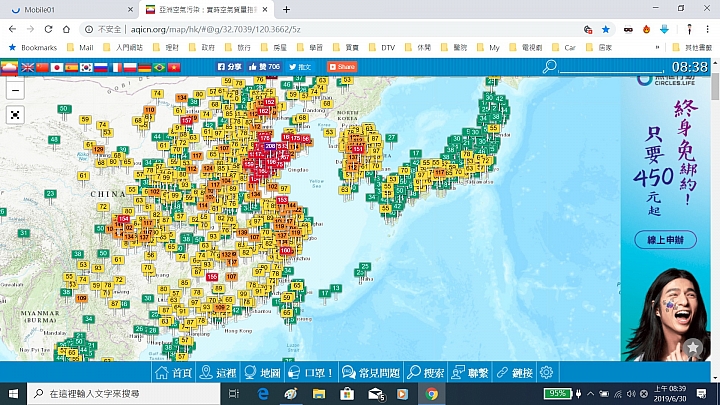This screenshot has height=405, width=720.
Task: Click the Twitter 推文 button
Action: click(x=300, y=67)
